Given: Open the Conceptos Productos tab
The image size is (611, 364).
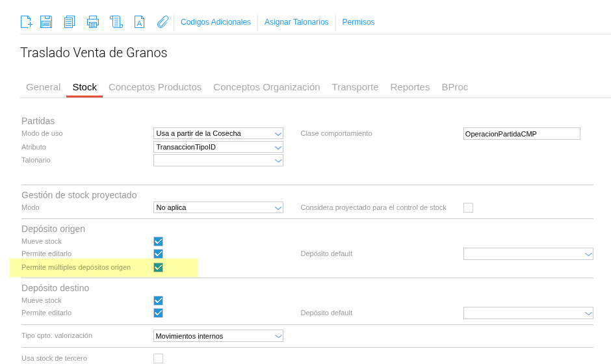Looking at the screenshot, I should coord(155,87).
